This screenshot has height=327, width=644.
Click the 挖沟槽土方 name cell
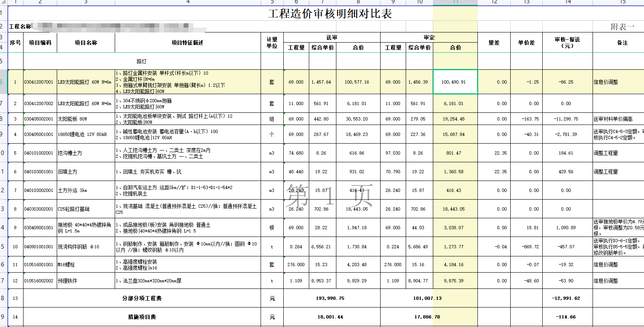click(86, 153)
